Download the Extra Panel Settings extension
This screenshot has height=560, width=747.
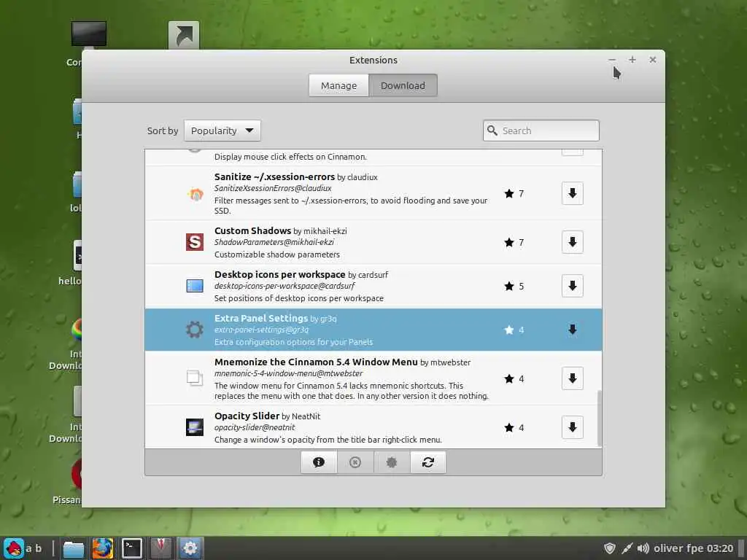[572, 330]
